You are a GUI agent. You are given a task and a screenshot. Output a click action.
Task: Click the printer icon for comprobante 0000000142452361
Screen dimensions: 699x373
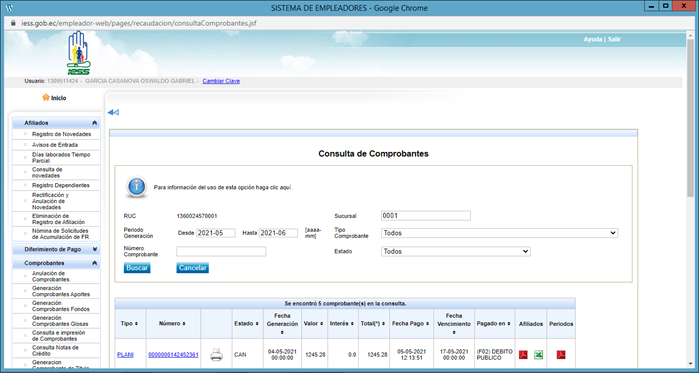(x=216, y=355)
